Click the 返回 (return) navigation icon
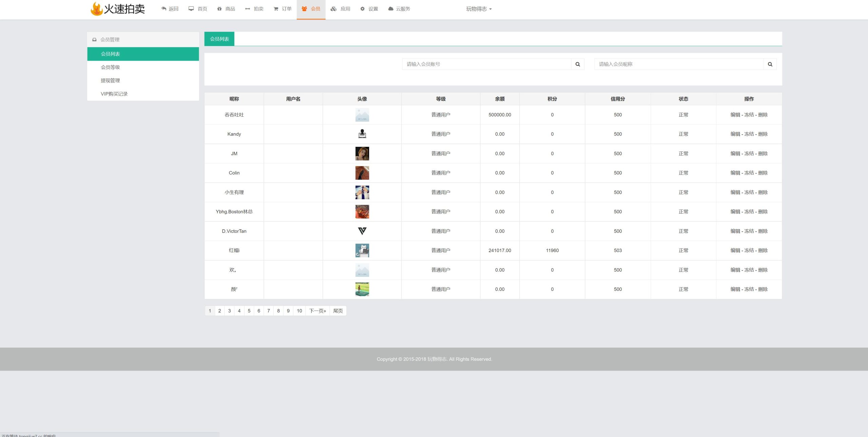Screen dimensions: 868x437 click(x=165, y=9)
